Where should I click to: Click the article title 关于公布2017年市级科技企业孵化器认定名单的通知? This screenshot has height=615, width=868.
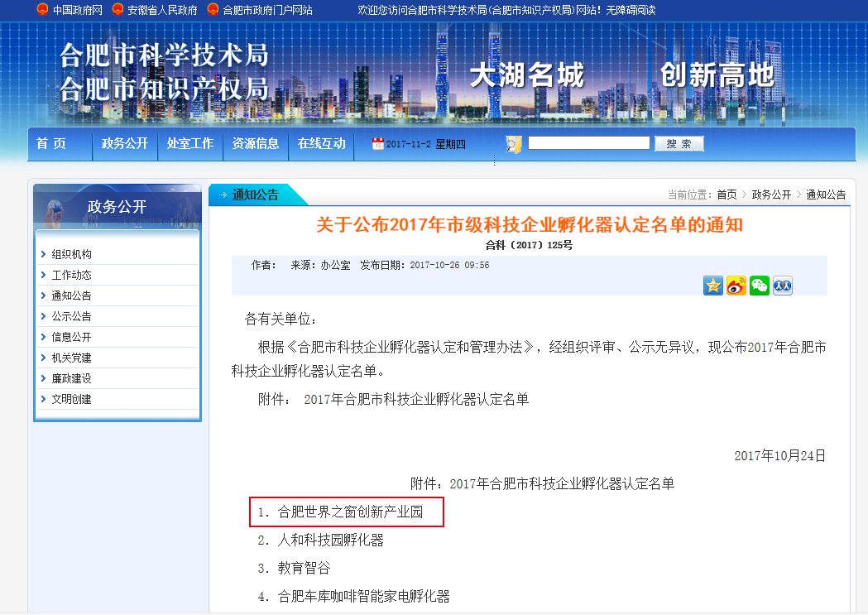click(530, 225)
